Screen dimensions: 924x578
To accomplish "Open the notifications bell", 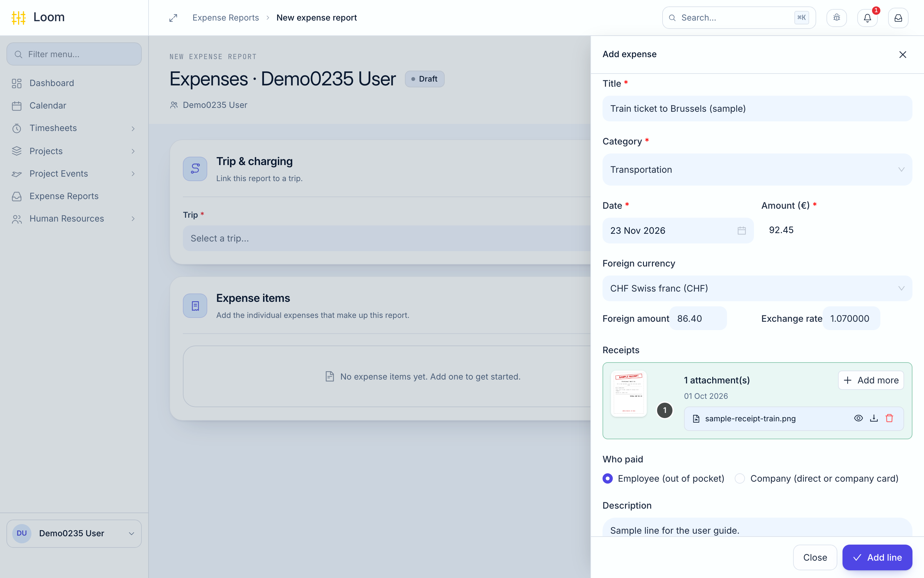I will [x=867, y=18].
